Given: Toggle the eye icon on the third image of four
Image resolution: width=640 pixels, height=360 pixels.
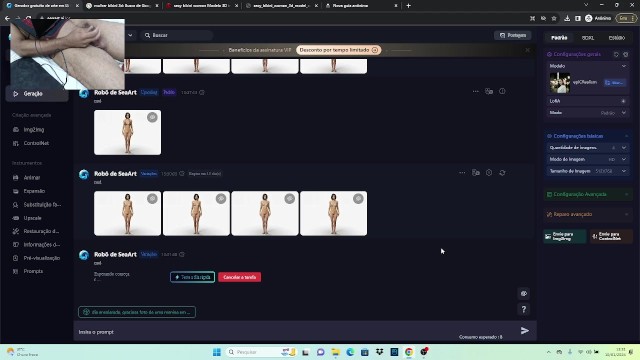Looking at the screenshot, I should (289, 198).
